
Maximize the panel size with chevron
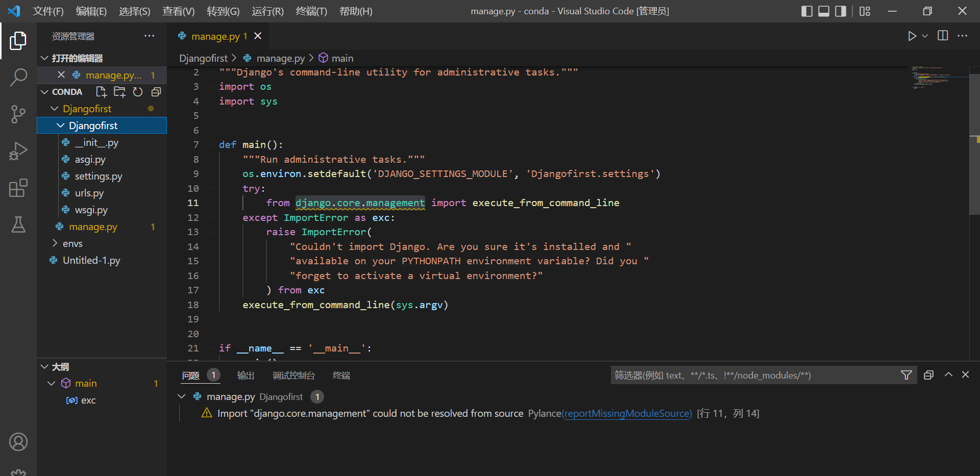pyautogui.click(x=948, y=374)
